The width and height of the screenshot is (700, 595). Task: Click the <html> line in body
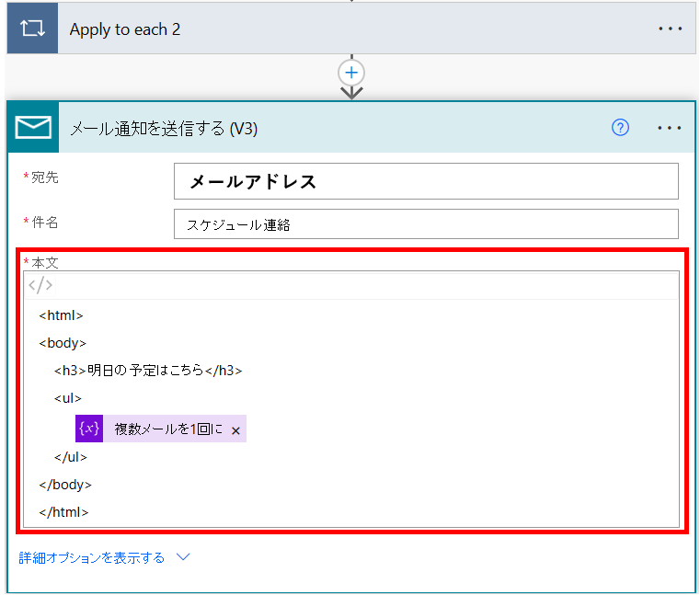click(61, 315)
